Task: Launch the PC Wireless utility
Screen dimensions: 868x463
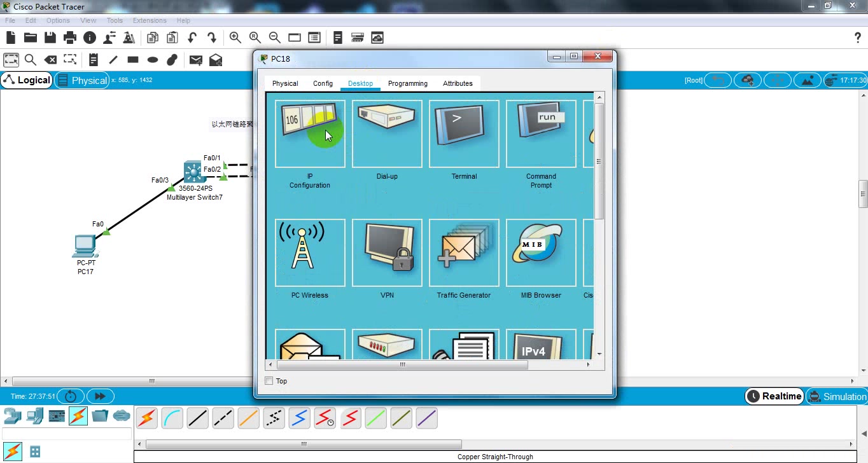Action: pyautogui.click(x=310, y=252)
